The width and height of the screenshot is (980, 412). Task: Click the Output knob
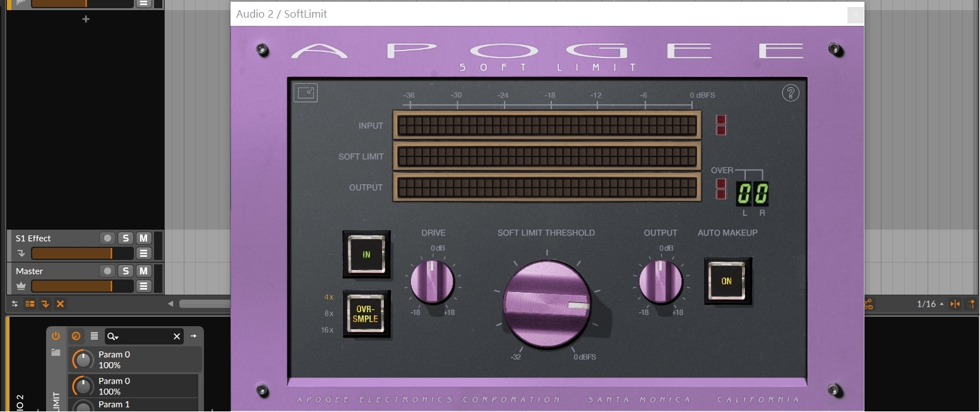[x=660, y=281]
